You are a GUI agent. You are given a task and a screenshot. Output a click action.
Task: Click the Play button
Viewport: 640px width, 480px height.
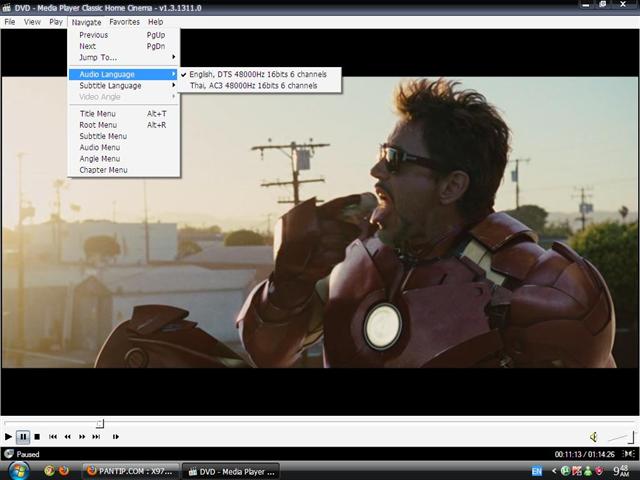[x=8, y=437]
